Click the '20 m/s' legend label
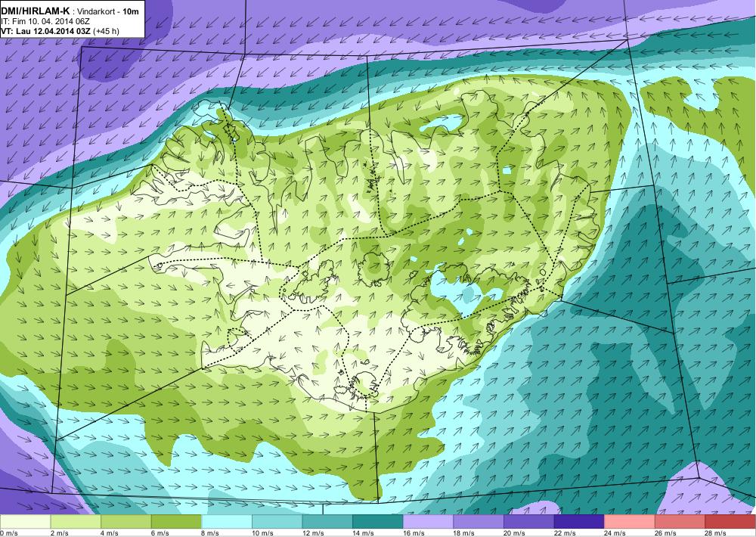Viewport: 756px width, 537px height. click(515, 532)
